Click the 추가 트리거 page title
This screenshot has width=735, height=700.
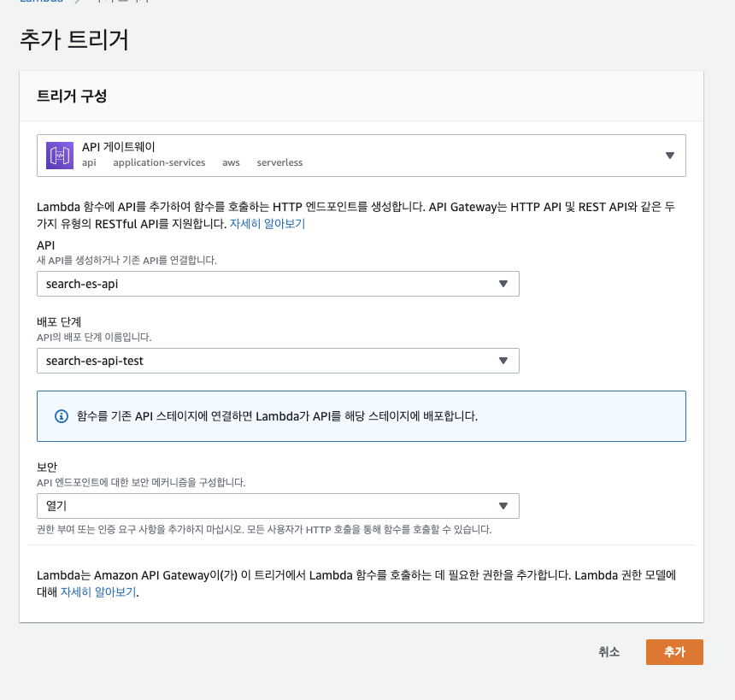[x=74, y=39]
